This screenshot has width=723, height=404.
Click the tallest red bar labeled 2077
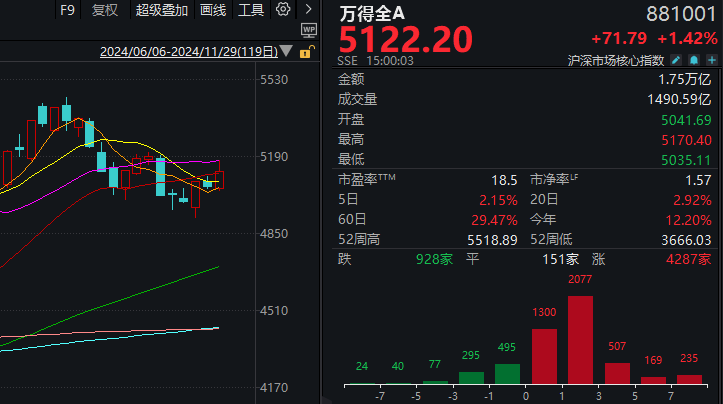pyautogui.click(x=580, y=340)
